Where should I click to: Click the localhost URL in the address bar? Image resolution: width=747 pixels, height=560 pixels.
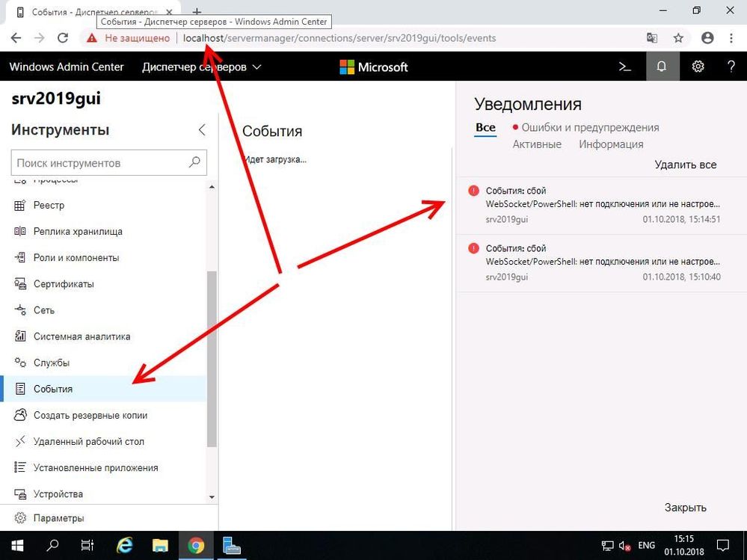point(339,38)
